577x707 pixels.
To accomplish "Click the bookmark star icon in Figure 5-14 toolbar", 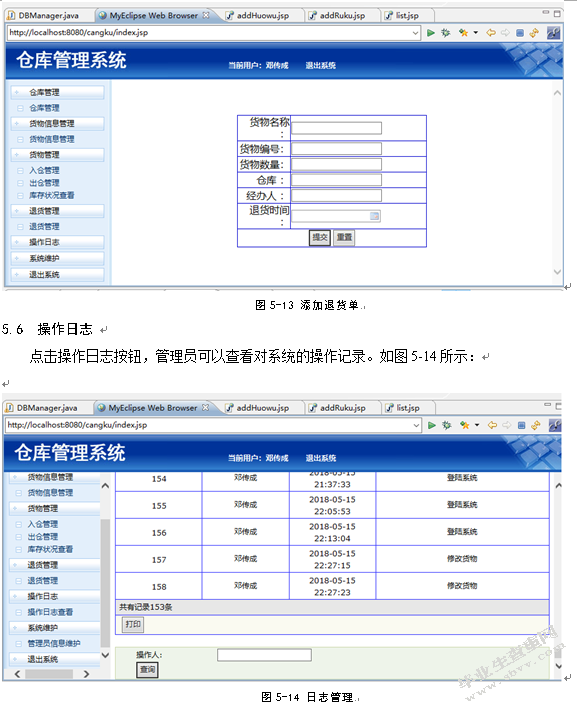I will (464, 425).
